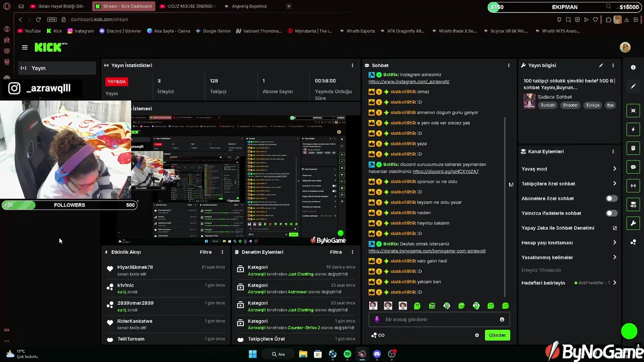Image resolution: width=644 pixels, height=362 pixels.
Task: Open Spotify from the taskbar
Action: [x=347, y=354]
